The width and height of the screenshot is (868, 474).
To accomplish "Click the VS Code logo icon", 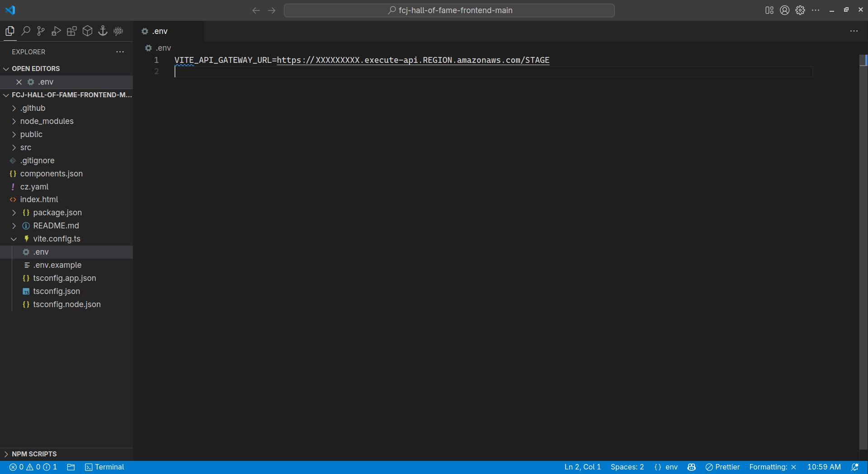I will click(x=10, y=10).
